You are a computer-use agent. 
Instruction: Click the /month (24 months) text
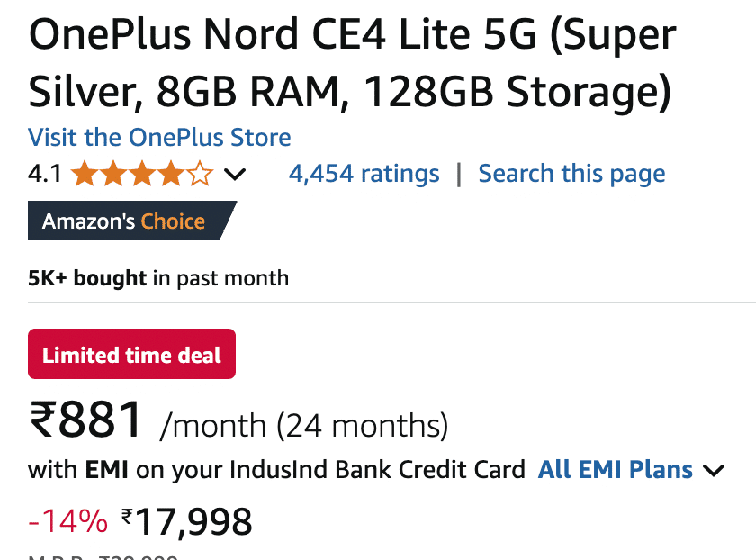pyautogui.click(x=303, y=424)
